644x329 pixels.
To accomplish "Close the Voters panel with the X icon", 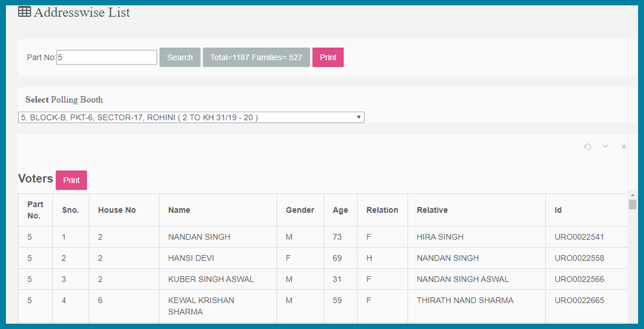I will (623, 146).
